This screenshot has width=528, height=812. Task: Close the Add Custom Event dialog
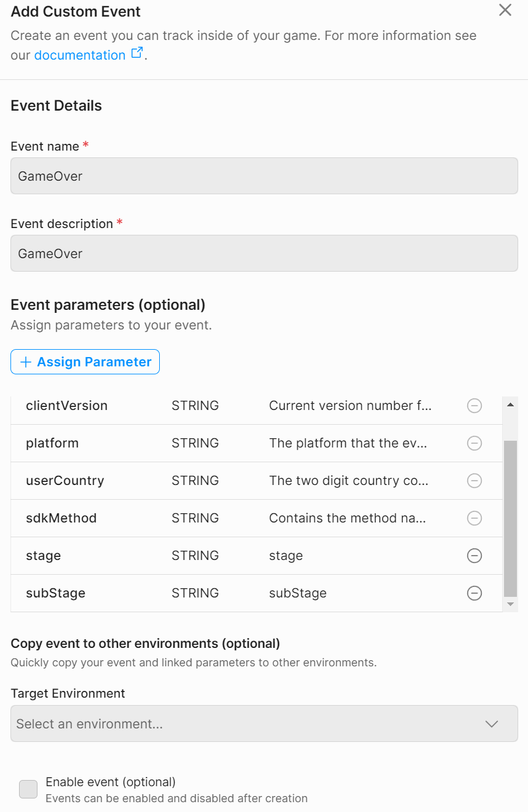click(505, 10)
